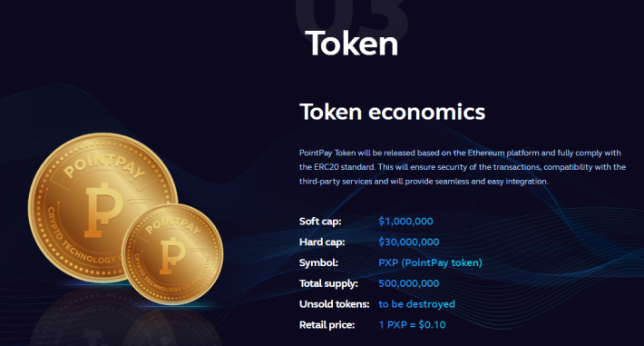Click the PointPay Token description paragraph
The width and height of the screenshot is (644, 346).
click(463, 167)
